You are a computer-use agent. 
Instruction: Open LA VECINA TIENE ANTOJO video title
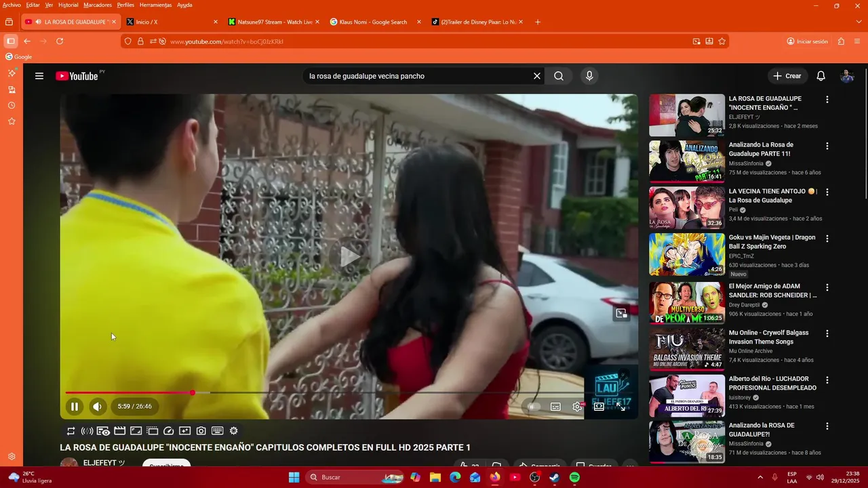(772, 196)
